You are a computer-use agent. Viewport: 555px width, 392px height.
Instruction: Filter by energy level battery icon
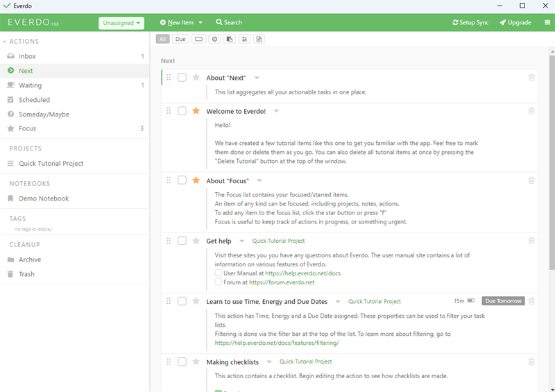pyautogui.click(x=199, y=39)
